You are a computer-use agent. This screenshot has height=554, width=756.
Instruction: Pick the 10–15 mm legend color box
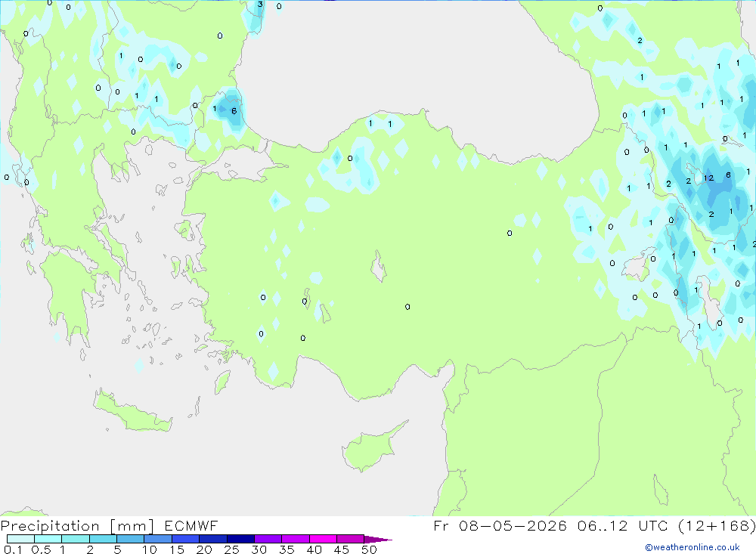(x=158, y=539)
